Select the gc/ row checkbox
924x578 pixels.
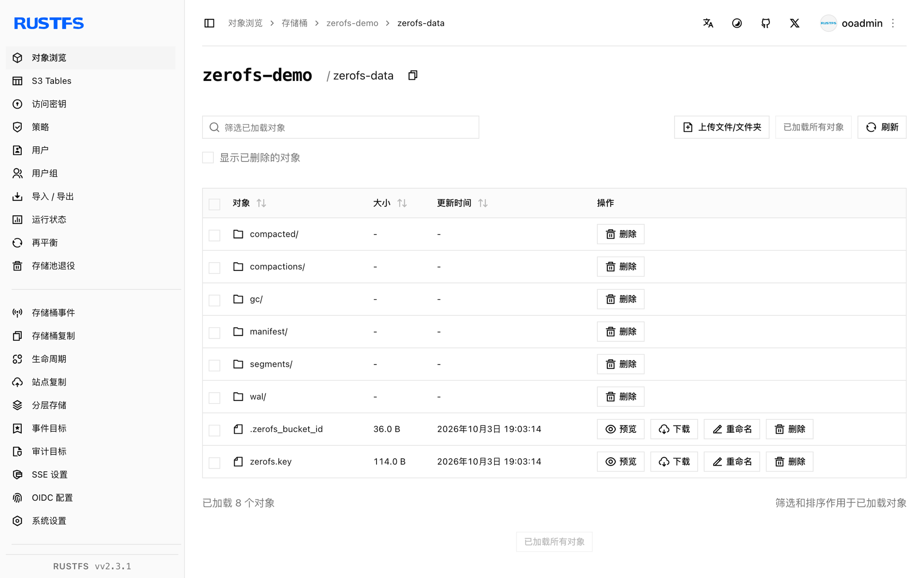[x=214, y=300]
